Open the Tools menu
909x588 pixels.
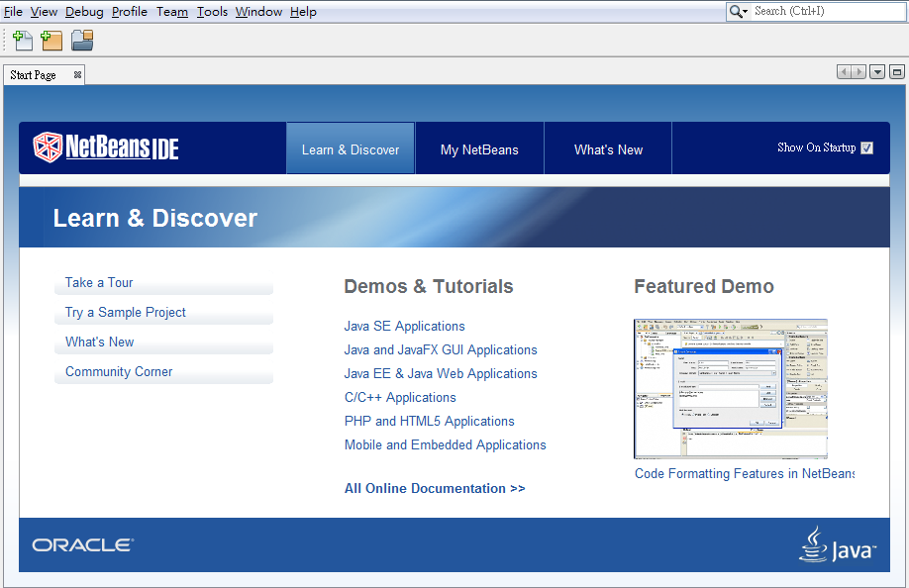pyautogui.click(x=212, y=12)
